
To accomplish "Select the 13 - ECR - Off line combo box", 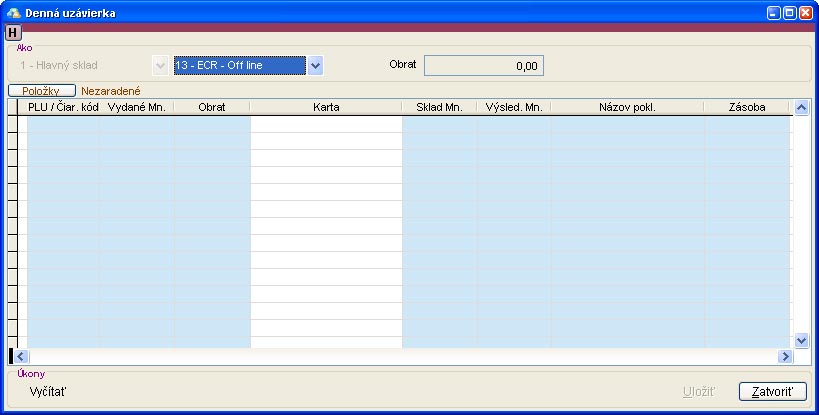I will click(238, 66).
